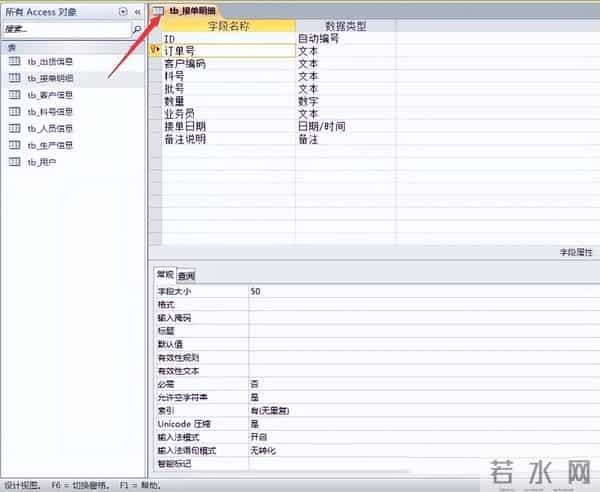
Task: Open the 输入法模式 property value 开启
Action: pos(424,437)
